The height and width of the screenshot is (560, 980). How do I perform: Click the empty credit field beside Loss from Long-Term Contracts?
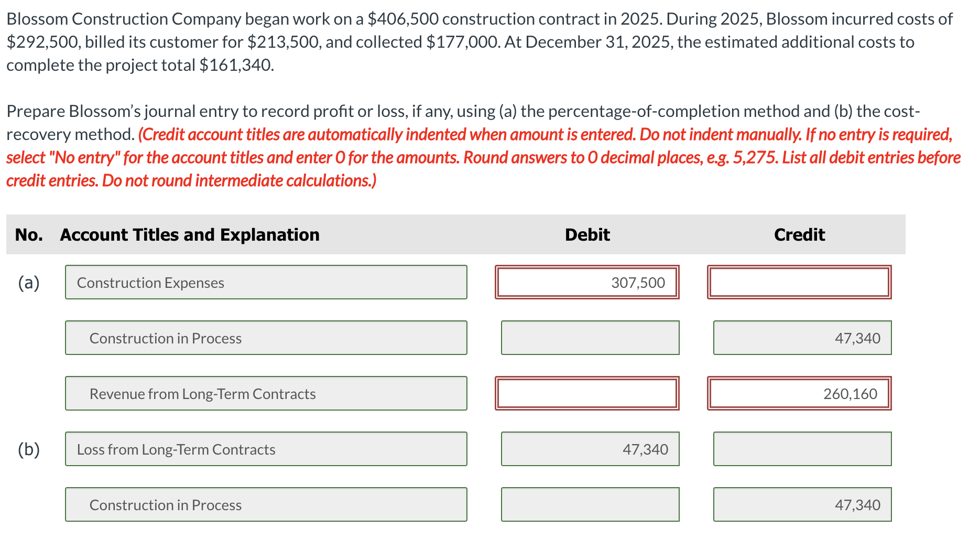click(801, 449)
